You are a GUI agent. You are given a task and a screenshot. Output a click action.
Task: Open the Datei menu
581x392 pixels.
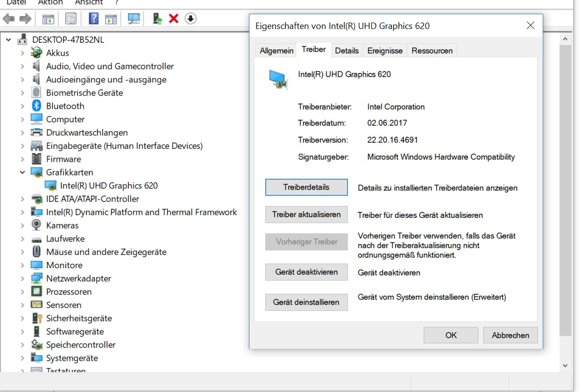pos(16,2)
